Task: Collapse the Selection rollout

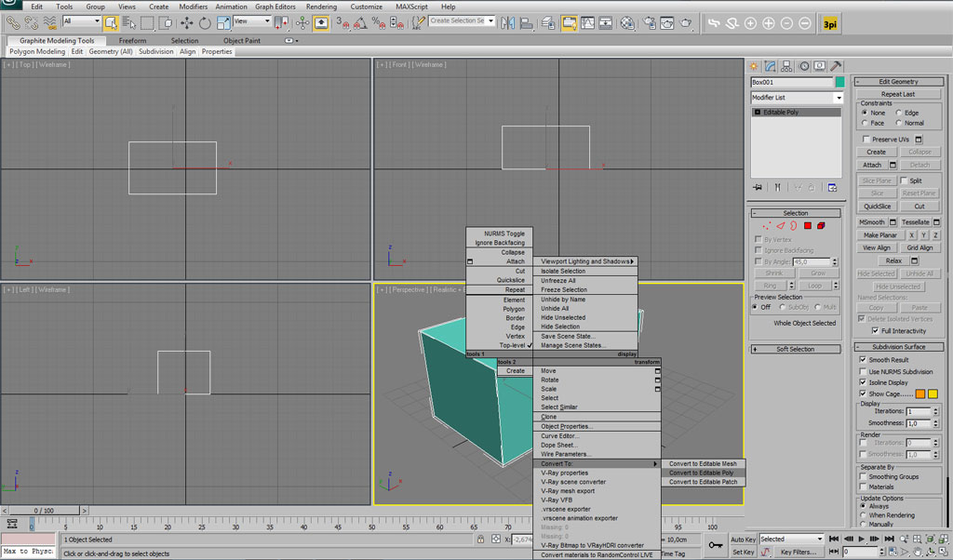Action: pyautogui.click(x=796, y=213)
